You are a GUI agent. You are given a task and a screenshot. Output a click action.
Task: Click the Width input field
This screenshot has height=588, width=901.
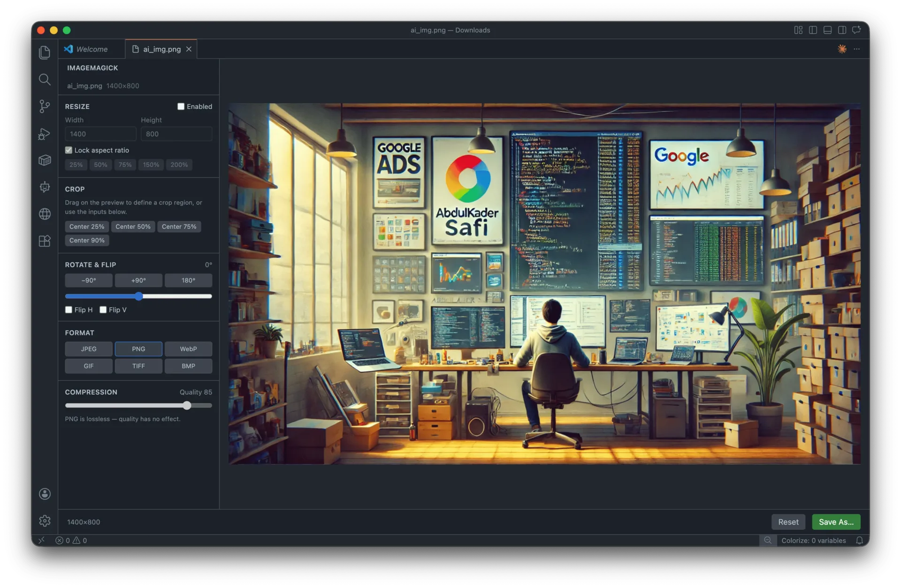point(100,134)
